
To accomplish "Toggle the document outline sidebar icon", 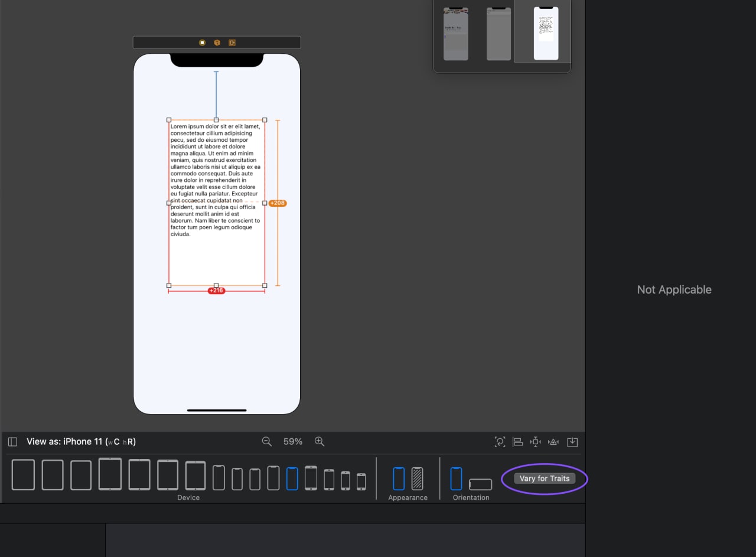I will (x=12, y=442).
